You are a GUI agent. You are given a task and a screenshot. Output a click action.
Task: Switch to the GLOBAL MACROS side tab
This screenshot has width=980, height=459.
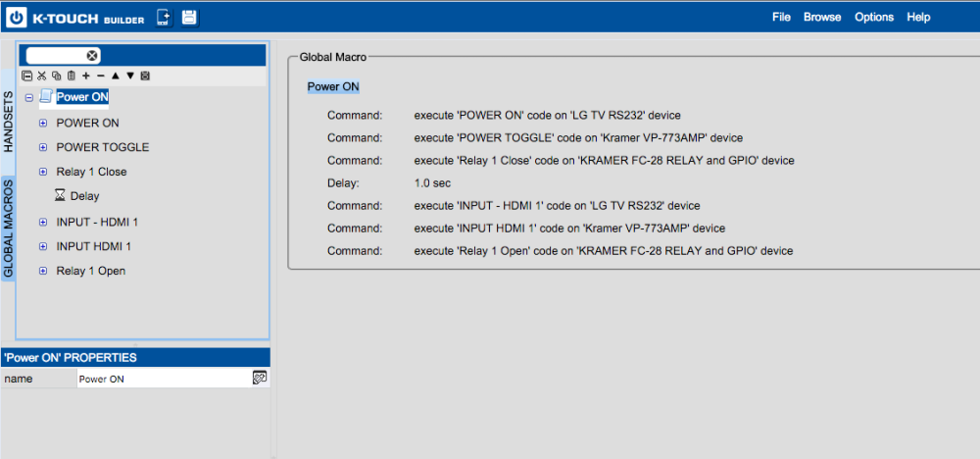coord(8,229)
